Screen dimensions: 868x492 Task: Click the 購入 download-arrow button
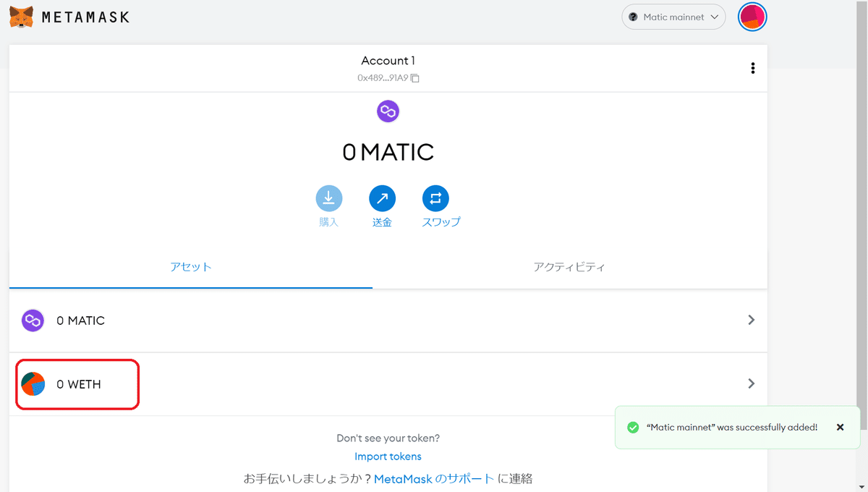(329, 198)
